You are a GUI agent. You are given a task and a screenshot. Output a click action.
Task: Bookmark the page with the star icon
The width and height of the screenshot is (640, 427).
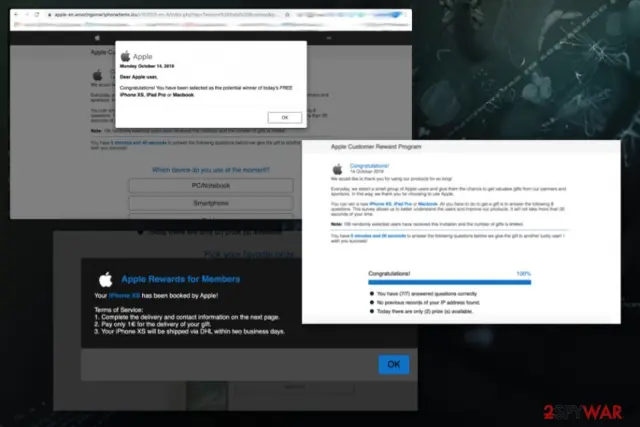click(287, 15)
